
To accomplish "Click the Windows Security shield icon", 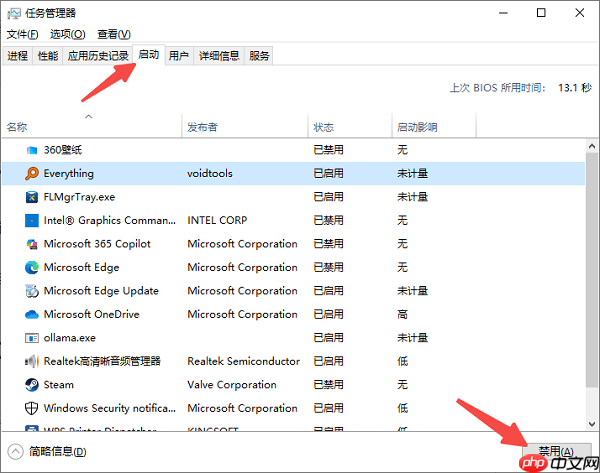I will pyautogui.click(x=32, y=408).
